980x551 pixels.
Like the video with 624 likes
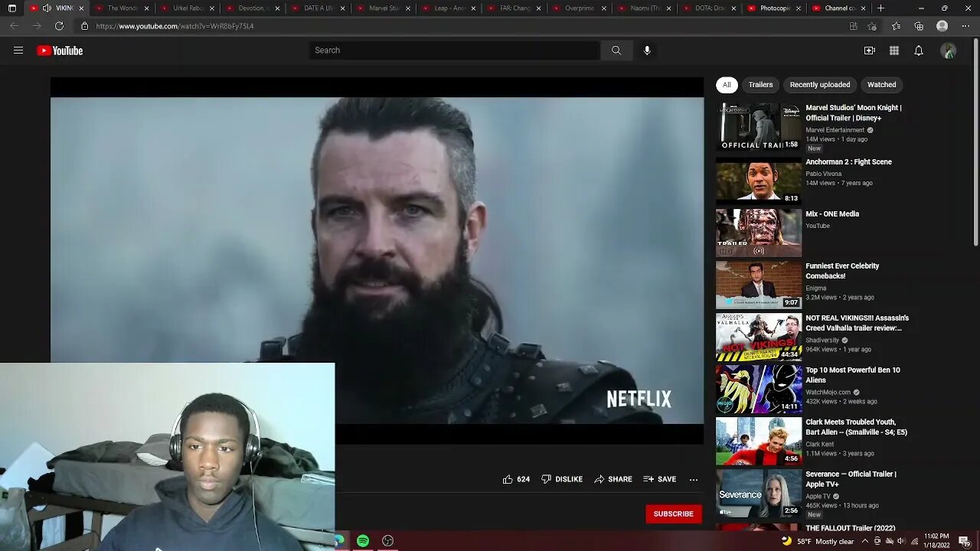[516, 479]
